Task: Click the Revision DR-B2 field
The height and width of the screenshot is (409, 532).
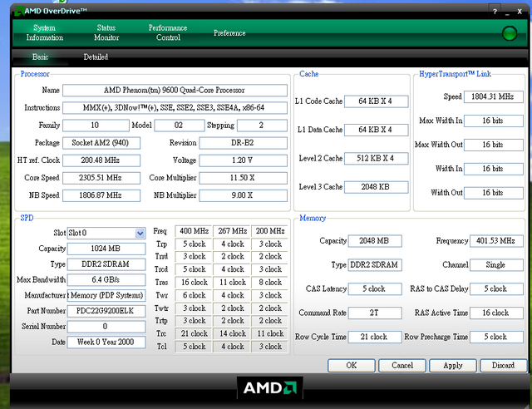Action: pyautogui.click(x=243, y=143)
